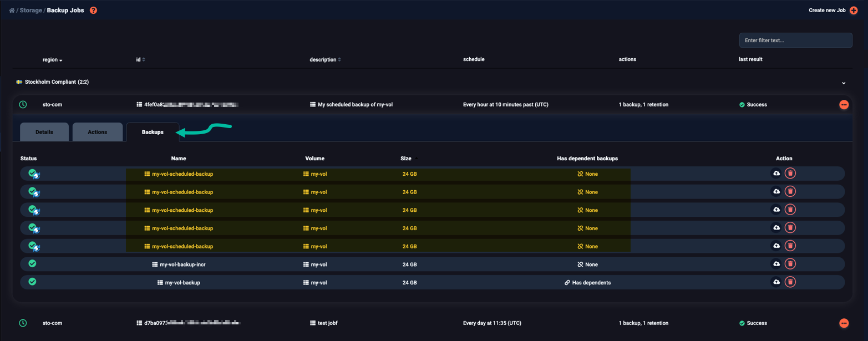The width and height of the screenshot is (868, 341).
Task: Click the Swedish flag beside Stockholm Compliant
Action: pos(19,82)
